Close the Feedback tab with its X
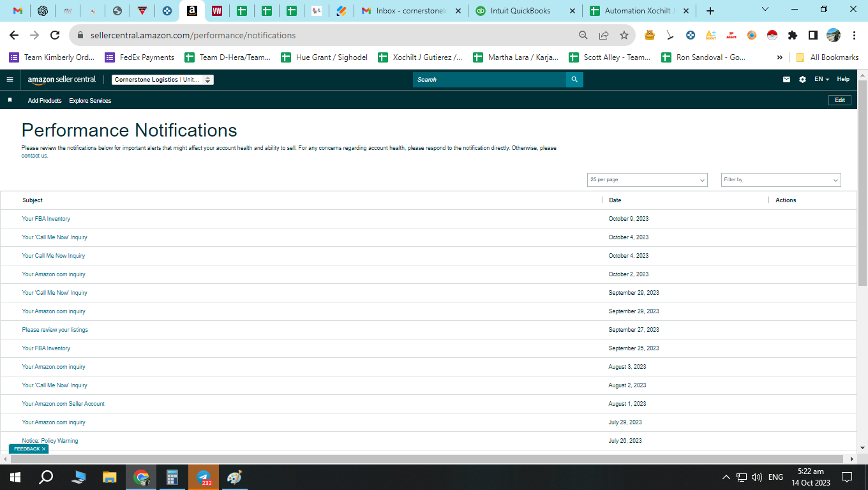The width and height of the screenshot is (868, 490). pos(43,449)
